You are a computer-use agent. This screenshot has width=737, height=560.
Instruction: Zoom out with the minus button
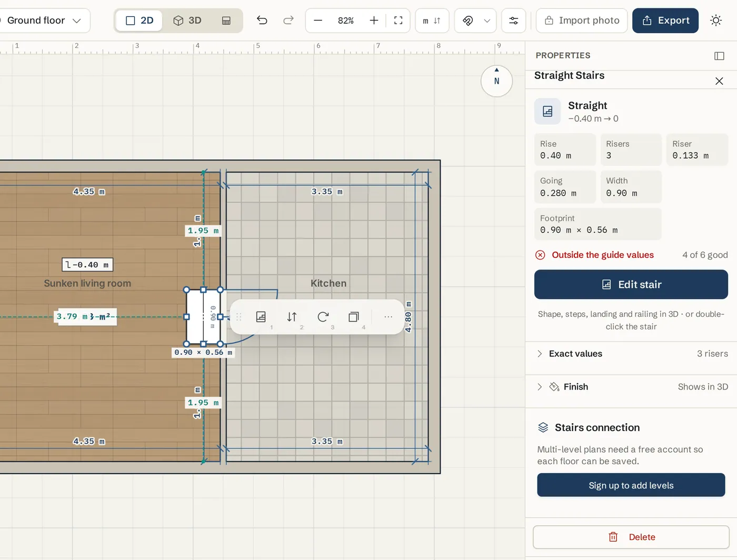[x=318, y=21]
